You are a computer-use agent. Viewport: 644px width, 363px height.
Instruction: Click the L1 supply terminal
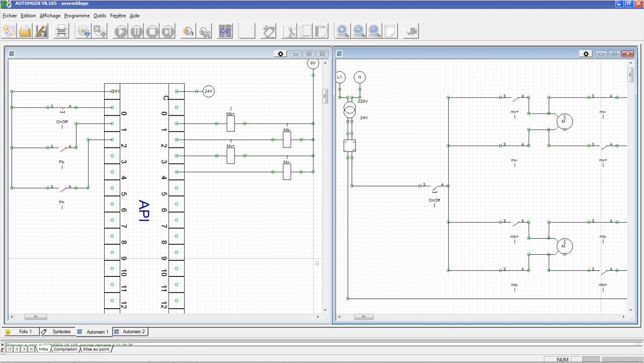click(340, 77)
